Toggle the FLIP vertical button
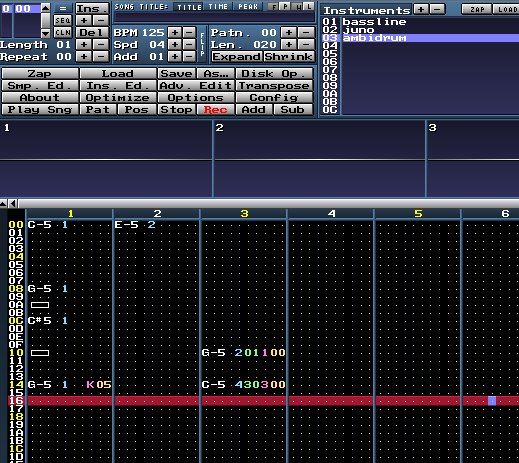Viewport: 519px width, 463px height. point(202,45)
